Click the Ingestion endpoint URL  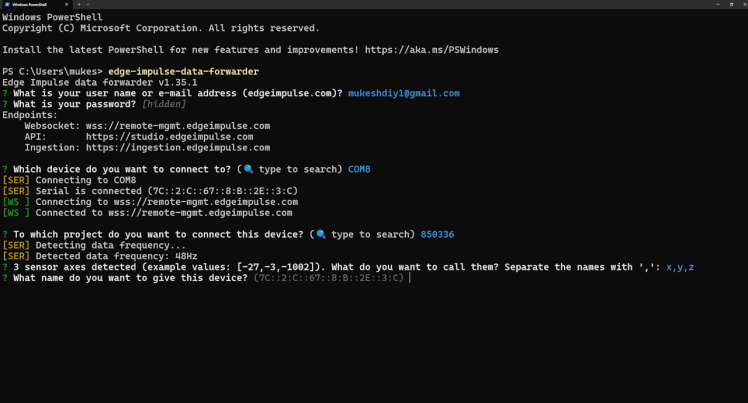178,148
